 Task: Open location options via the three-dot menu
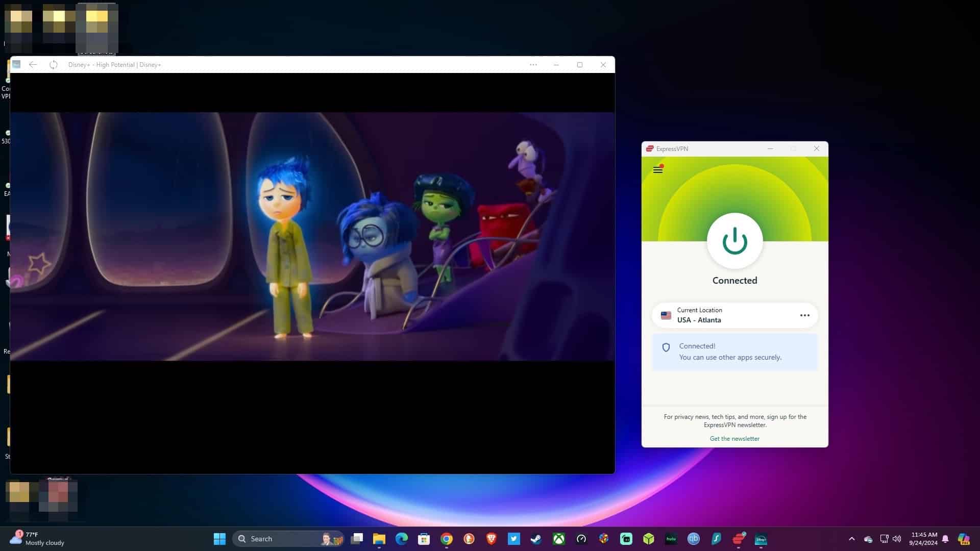805,315
